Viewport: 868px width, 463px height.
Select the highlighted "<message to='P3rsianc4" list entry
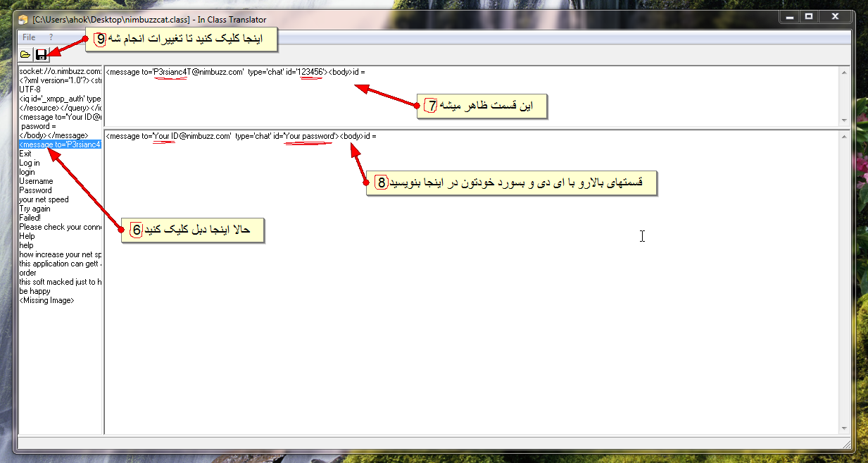(x=61, y=144)
